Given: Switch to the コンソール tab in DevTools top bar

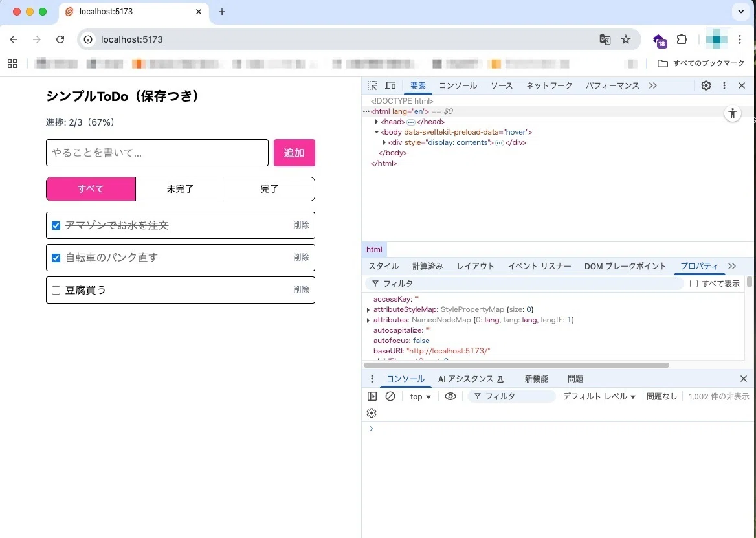Looking at the screenshot, I should click(458, 86).
